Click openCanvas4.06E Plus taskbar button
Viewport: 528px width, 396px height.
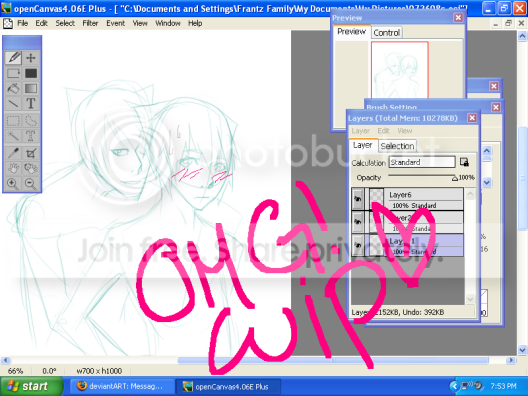[228, 386]
